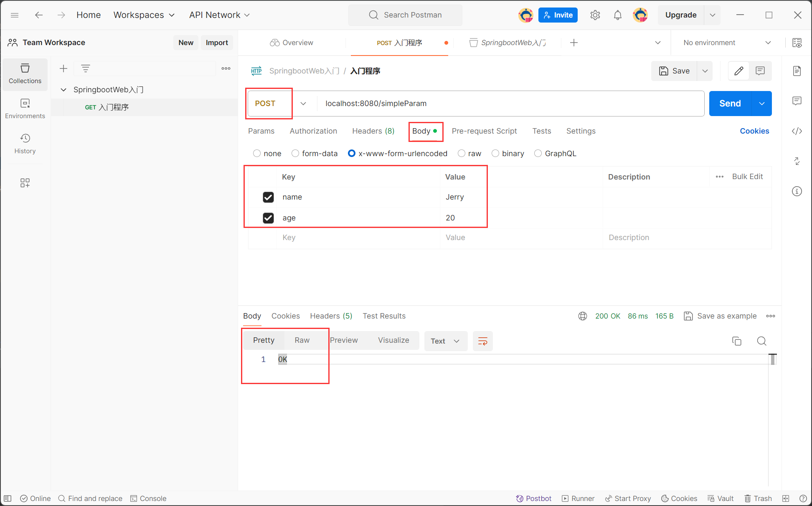Open response more options ellipsis
This screenshot has height=506, width=812.
pos(771,316)
